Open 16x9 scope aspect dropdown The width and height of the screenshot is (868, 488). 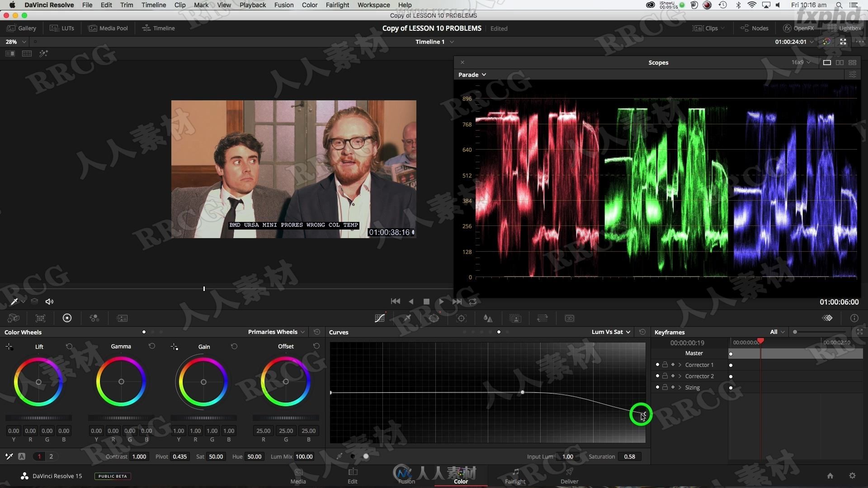pos(801,62)
